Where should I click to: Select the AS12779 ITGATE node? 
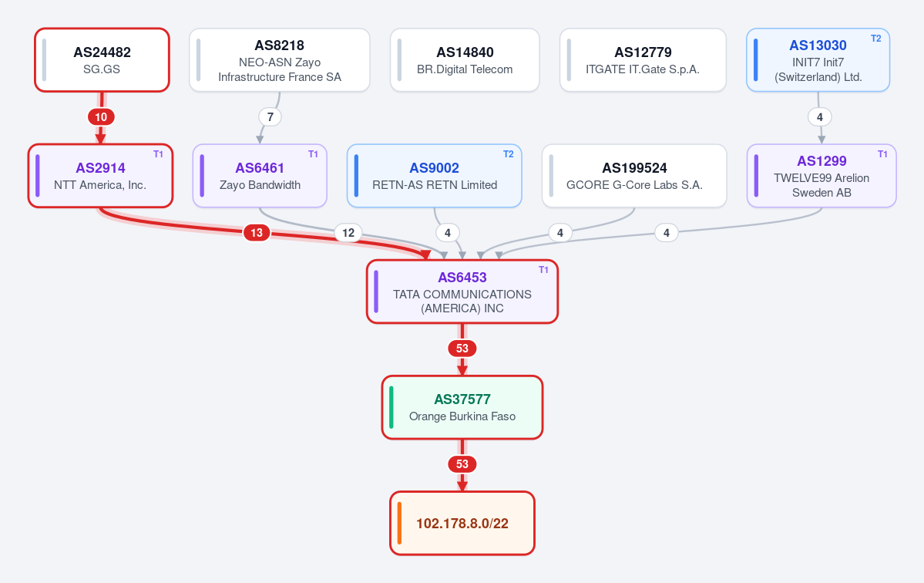coord(643,60)
